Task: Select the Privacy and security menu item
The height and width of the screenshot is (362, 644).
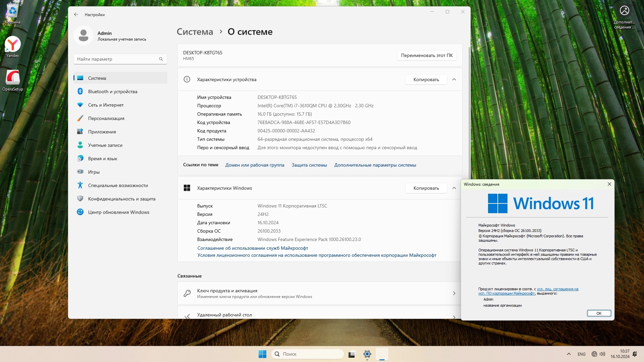Action: 121,199
